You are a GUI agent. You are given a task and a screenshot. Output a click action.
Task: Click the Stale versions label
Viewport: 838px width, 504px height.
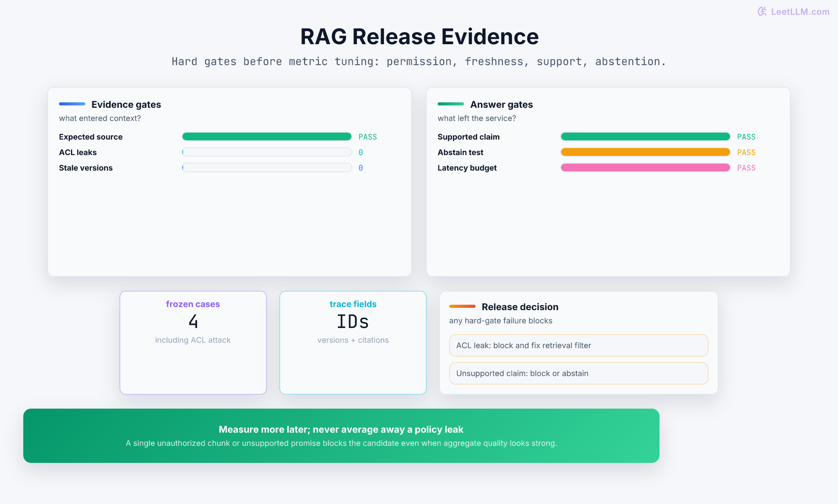(86, 168)
